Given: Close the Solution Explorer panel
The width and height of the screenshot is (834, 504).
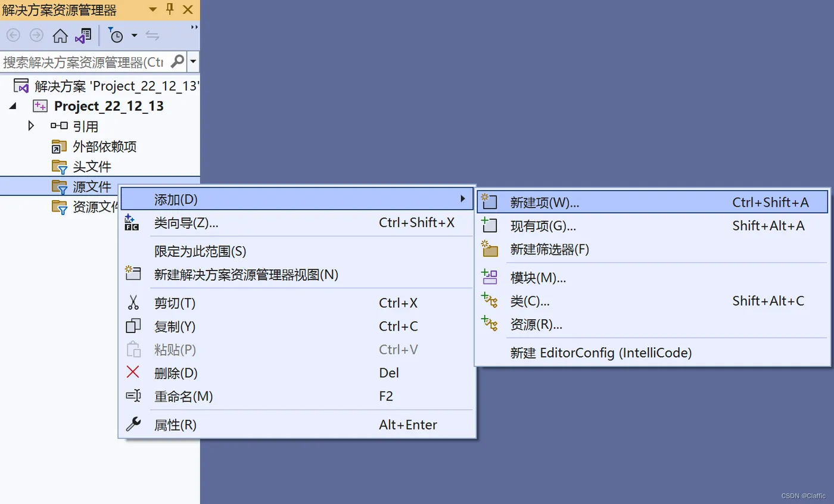Looking at the screenshot, I should pos(188,10).
